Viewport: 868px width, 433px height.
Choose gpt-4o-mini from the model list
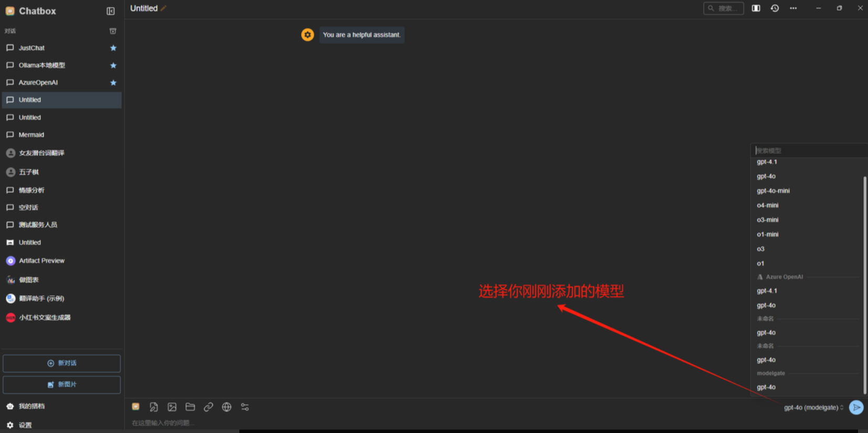coord(773,191)
